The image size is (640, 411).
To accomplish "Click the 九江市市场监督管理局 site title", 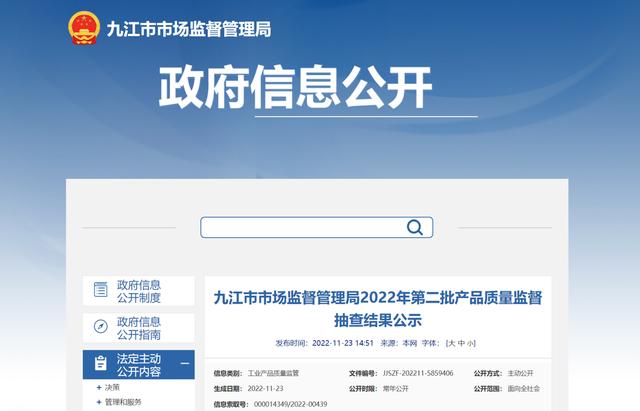I will coord(189,30).
